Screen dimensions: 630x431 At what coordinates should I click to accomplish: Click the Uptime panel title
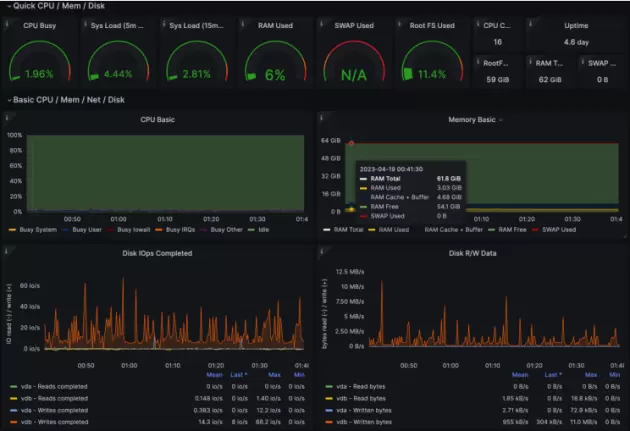coord(576,25)
